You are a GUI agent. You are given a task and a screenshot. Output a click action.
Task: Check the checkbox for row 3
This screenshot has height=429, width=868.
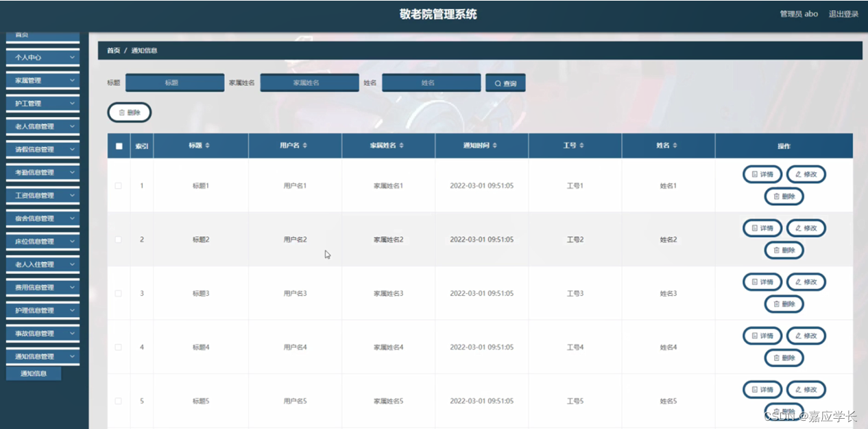[x=119, y=294]
